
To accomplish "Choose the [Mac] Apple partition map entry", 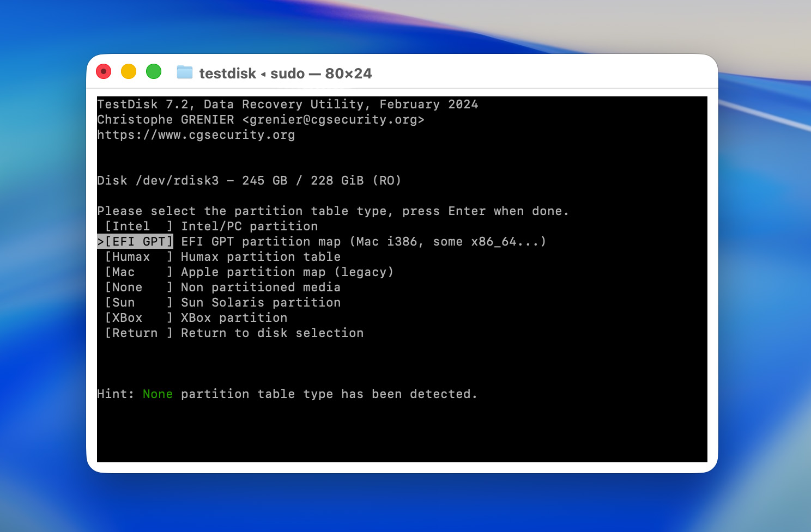I will 139,272.
